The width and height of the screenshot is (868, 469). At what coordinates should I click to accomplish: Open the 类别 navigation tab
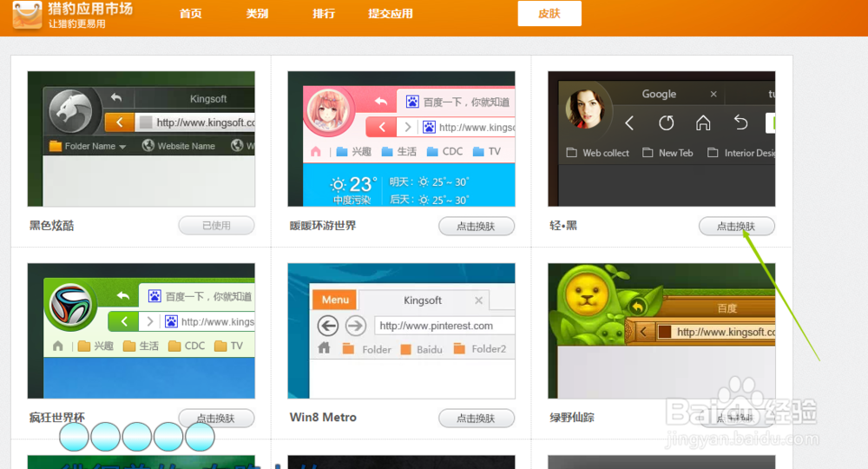[257, 13]
